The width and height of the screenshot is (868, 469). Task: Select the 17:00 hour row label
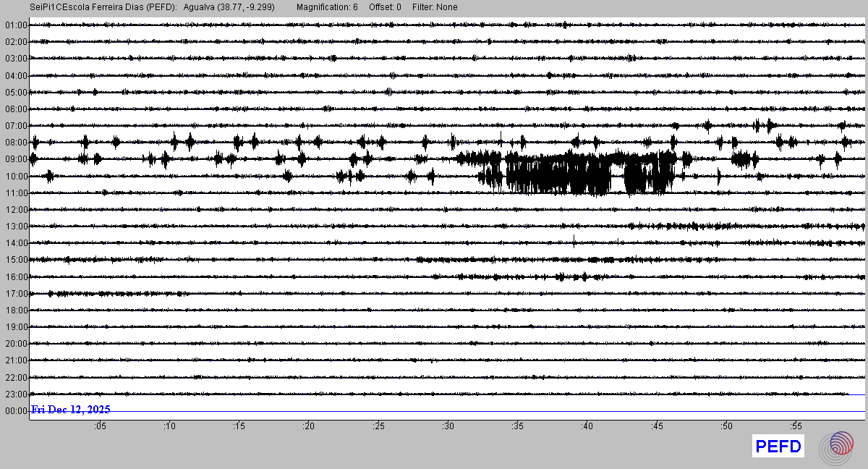(x=15, y=294)
